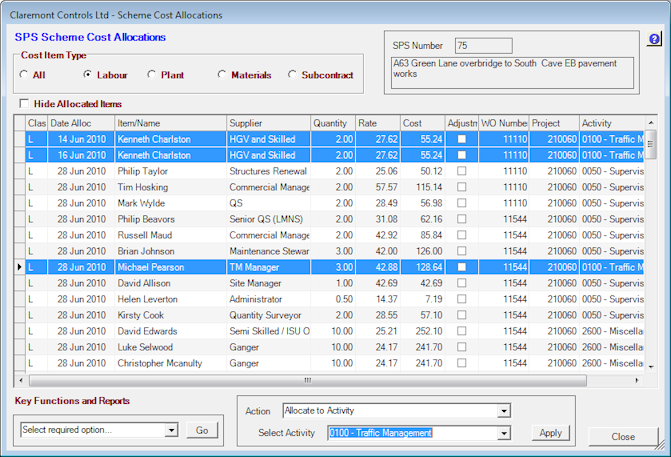The width and height of the screenshot is (671, 457).
Task: Sort by the Rate column header
Action: pyautogui.click(x=378, y=123)
